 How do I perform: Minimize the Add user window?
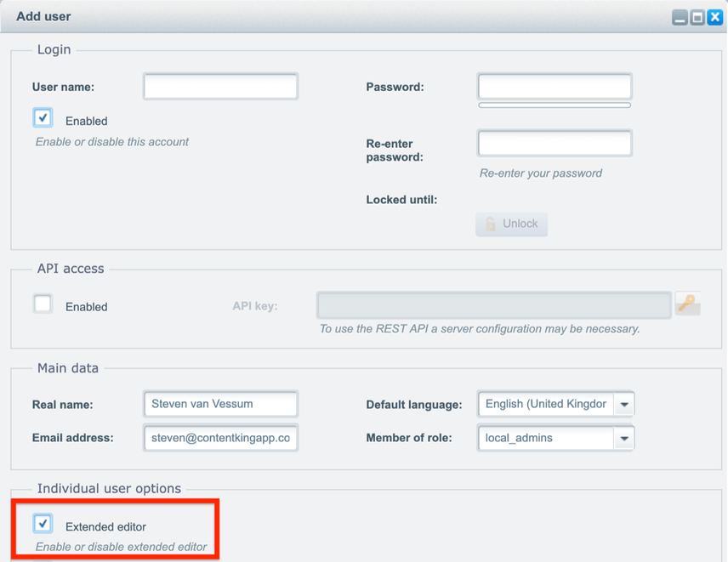[680, 18]
